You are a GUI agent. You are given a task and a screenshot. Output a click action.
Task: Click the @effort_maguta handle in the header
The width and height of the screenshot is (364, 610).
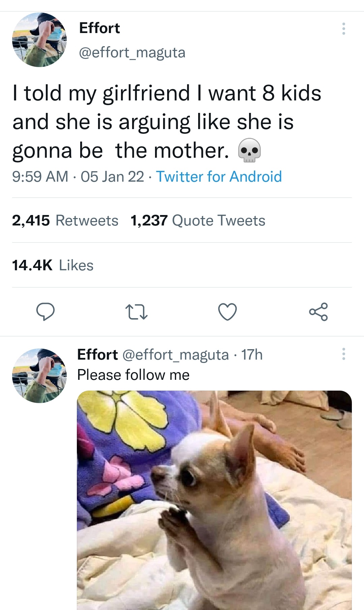pyautogui.click(x=132, y=53)
